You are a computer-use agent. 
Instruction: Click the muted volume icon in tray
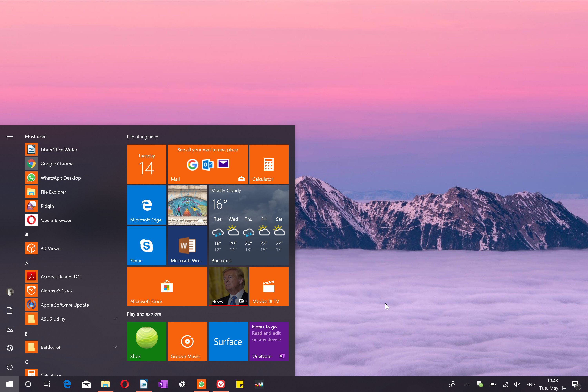[x=517, y=384]
